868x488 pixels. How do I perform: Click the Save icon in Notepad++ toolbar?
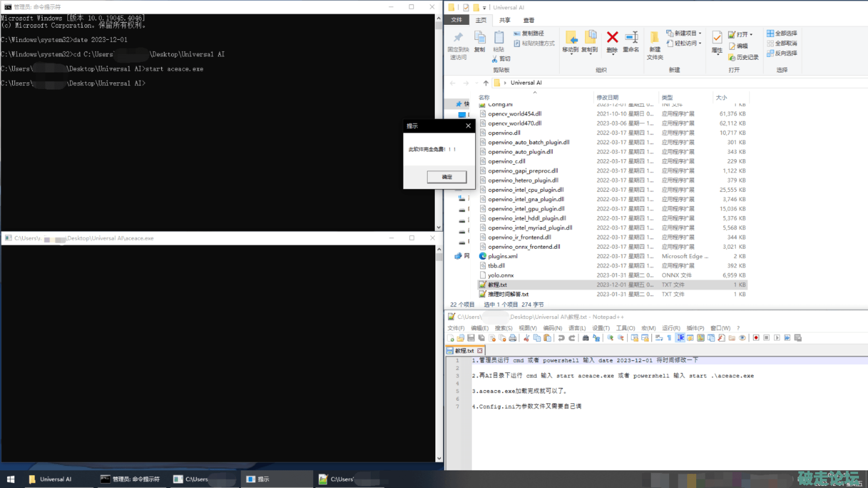point(471,338)
